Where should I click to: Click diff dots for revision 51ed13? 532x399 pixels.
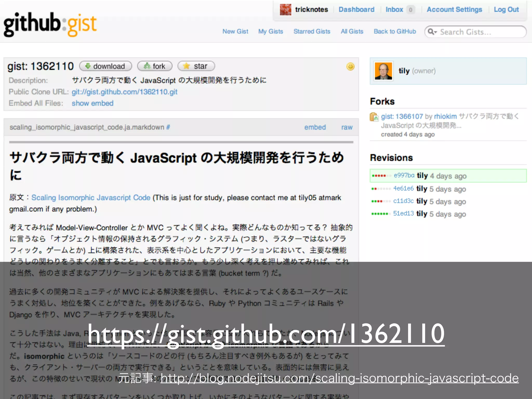coord(381,214)
